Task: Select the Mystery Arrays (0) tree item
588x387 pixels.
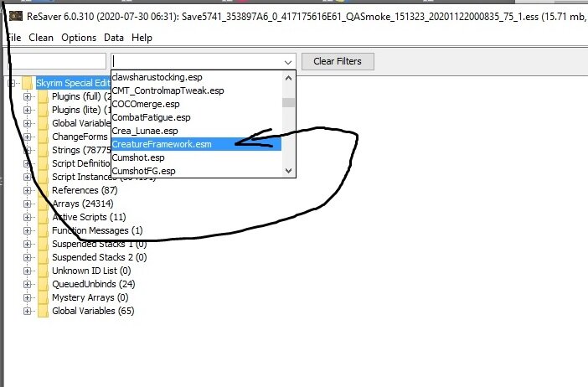Action: tap(90, 297)
